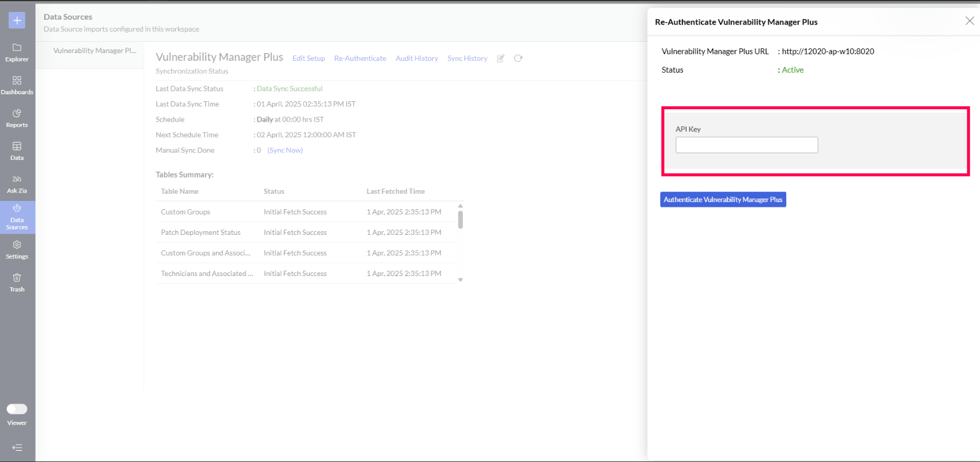Viewport: 980px width, 462px height.
Task: Click the table scroll up arrow
Action: tap(460, 206)
